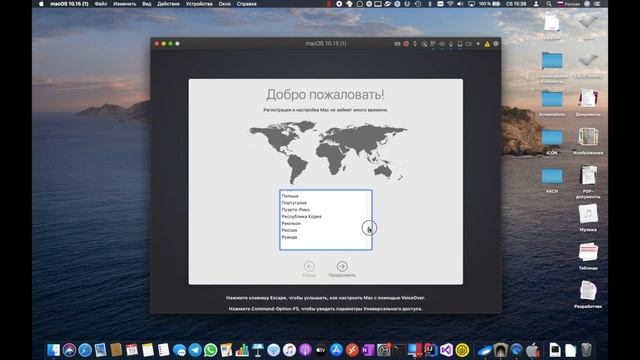Open VM configuration gear in title bar
This screenshot has height=360, width=640.
click(496, 44)
